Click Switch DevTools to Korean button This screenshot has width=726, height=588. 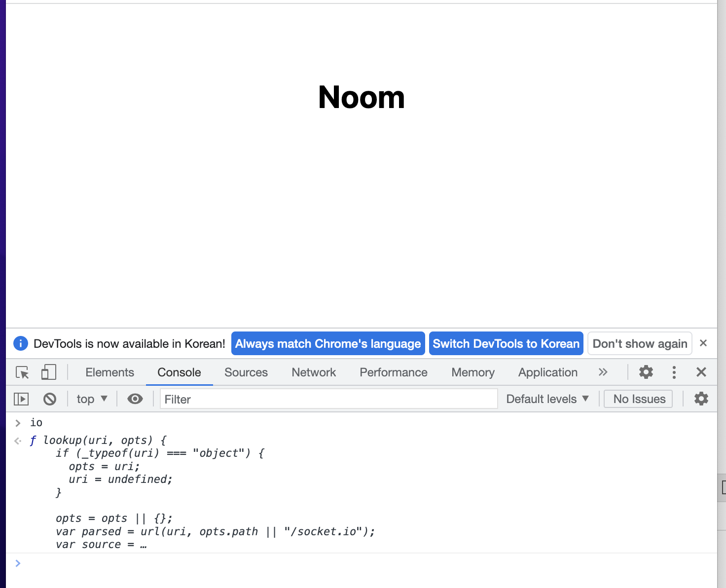(x=506, y=343)
